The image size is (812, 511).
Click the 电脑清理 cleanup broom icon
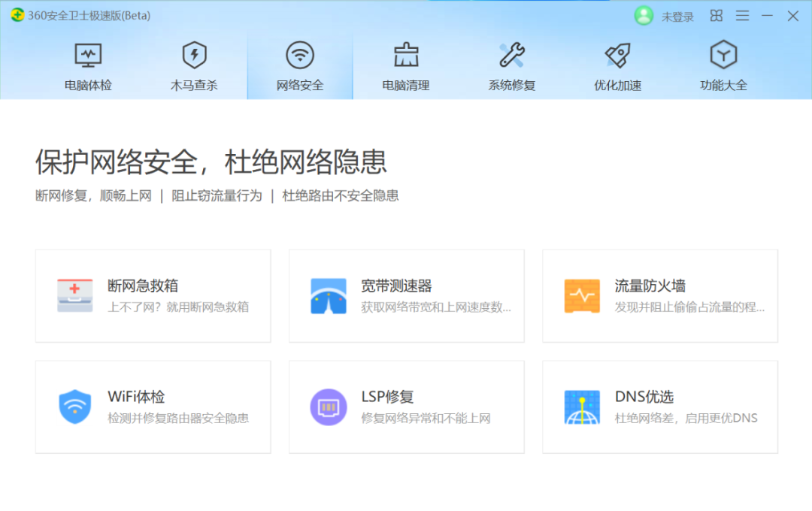pyautogui.click(x=406, y=54)
